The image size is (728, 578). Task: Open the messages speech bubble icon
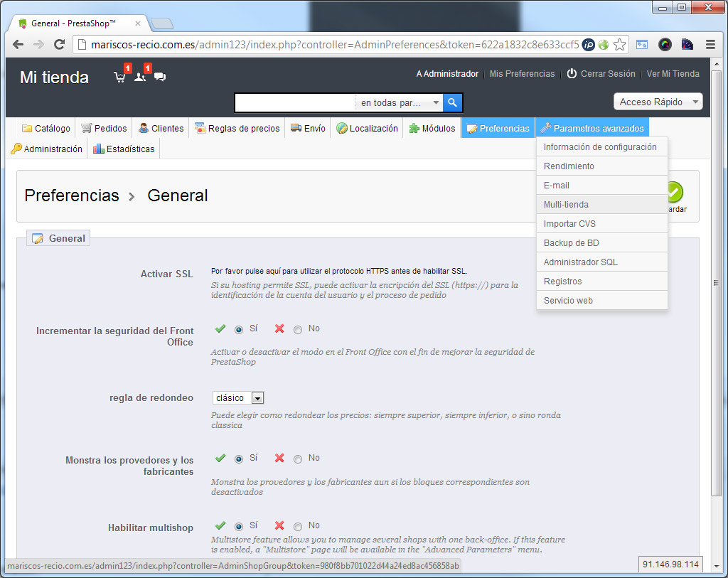(x=160, y=77)
